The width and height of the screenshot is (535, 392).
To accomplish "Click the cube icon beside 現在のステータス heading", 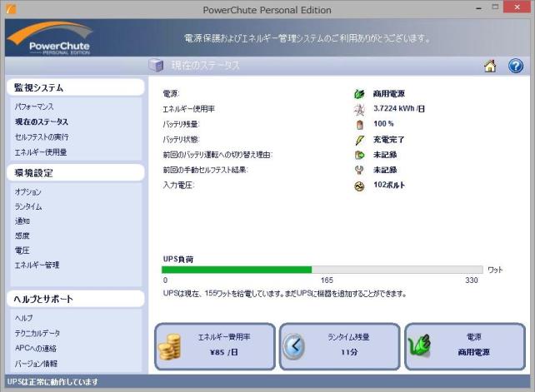I will [156, 65].
